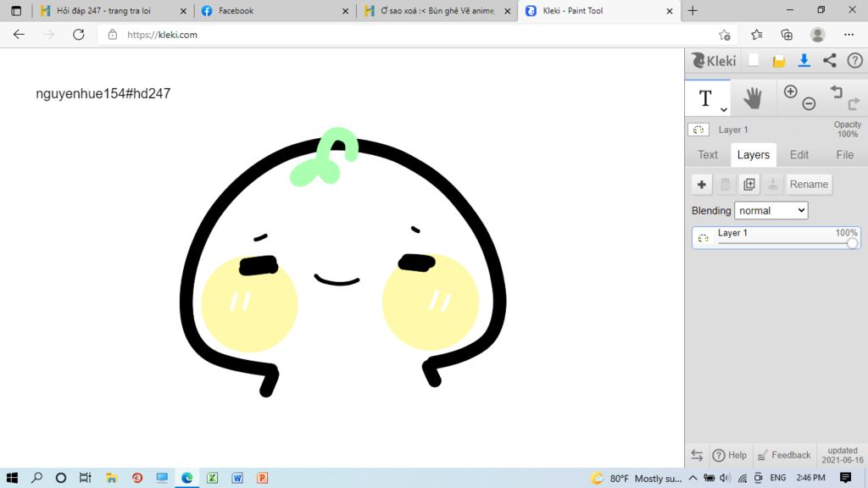Select the Hand pan tool
Viewport: 868px width, 488px height.
(x=753, y=98)
